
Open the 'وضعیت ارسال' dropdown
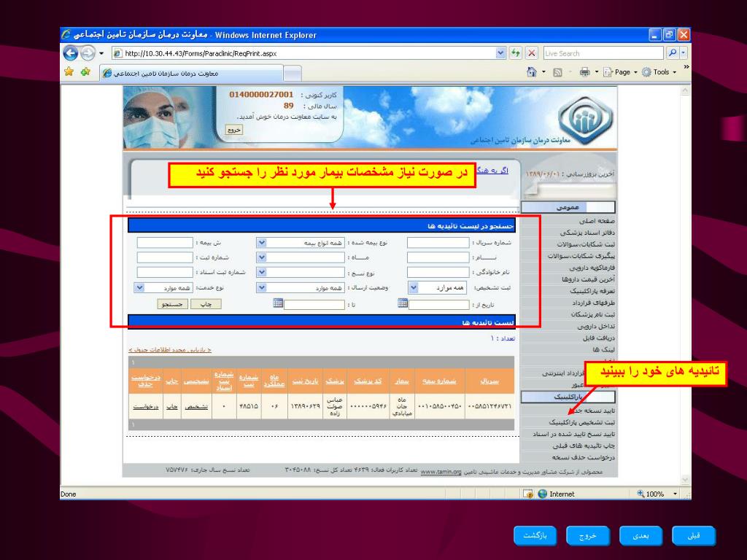tap(262, 287)
